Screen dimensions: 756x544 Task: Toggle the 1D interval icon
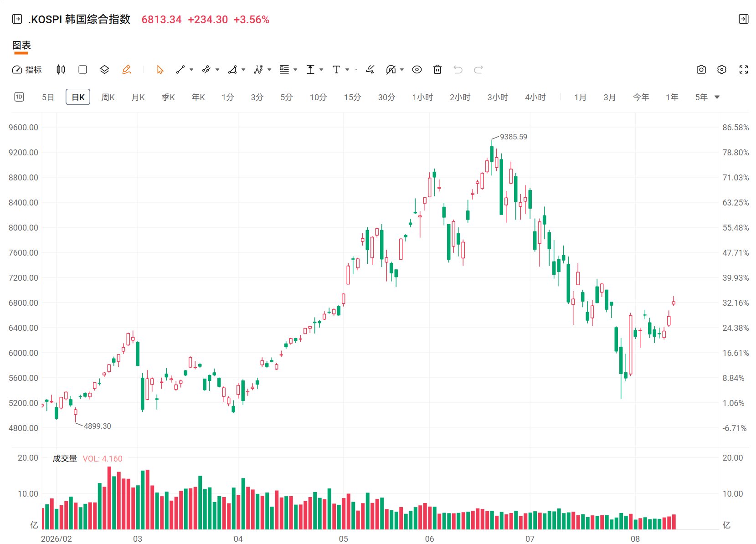pos(19,97)
